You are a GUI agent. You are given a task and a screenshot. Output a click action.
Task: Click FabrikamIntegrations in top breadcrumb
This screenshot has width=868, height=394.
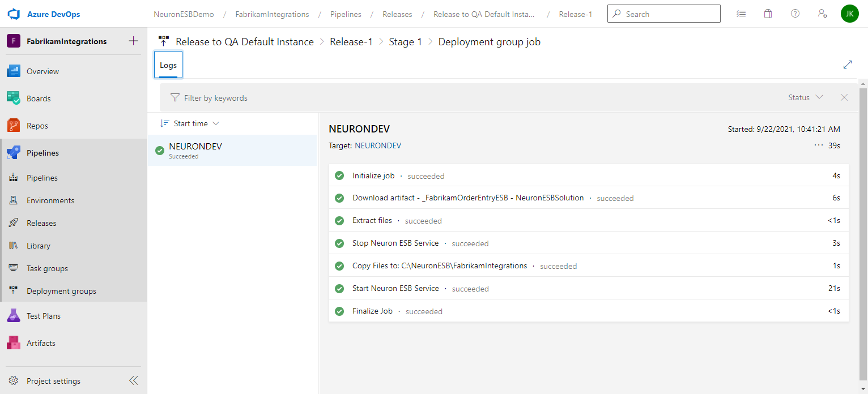tap(272, 14)
